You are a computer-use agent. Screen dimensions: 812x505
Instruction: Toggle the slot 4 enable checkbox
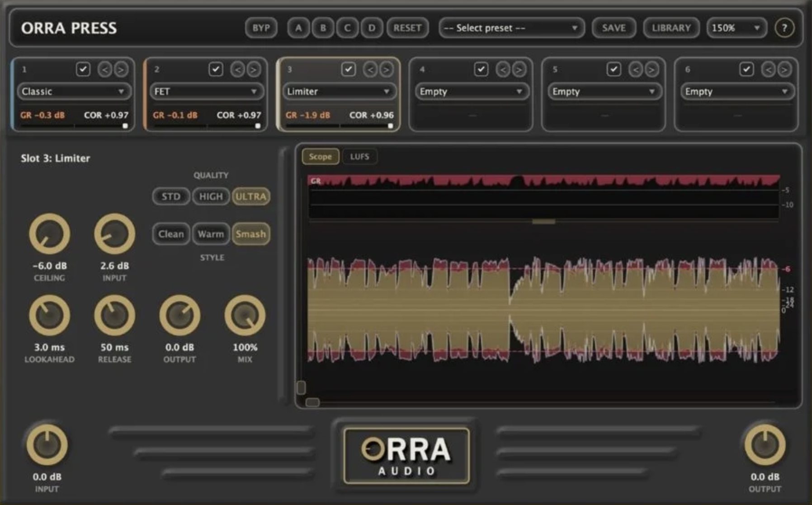coord(481,69)
